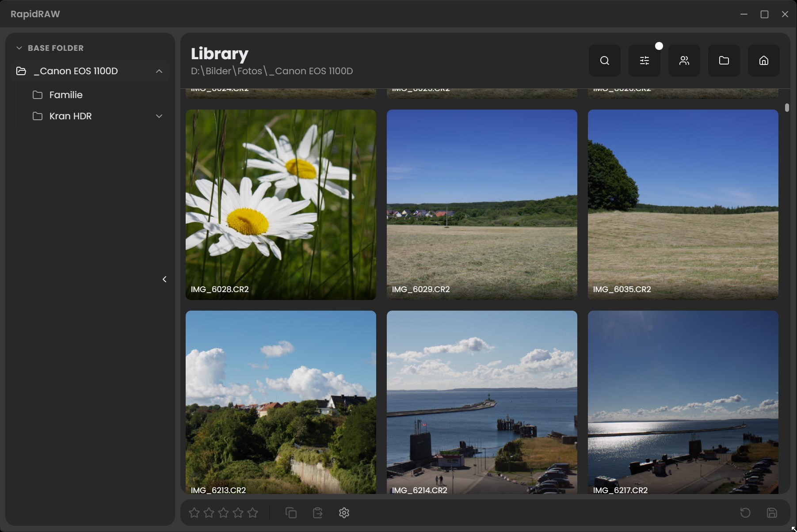The image size is (797, 532).
Task: Select the Familie folder
Action: coord(66,95)
